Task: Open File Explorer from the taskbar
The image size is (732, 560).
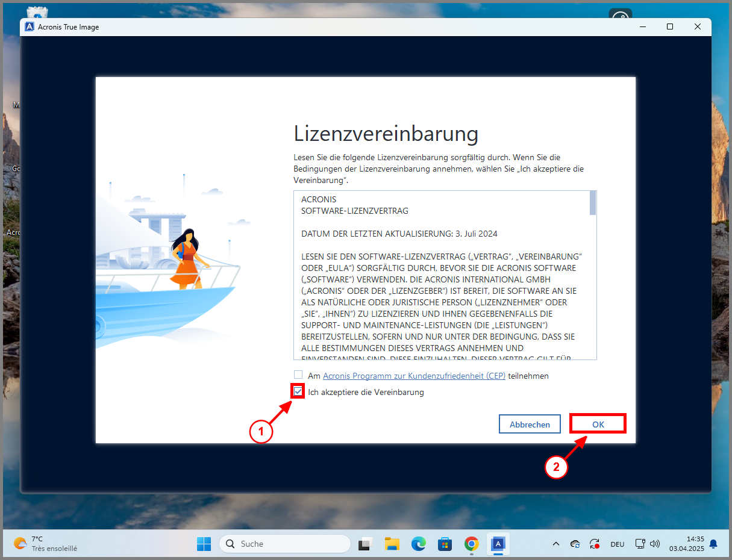Action: (392, 544)
